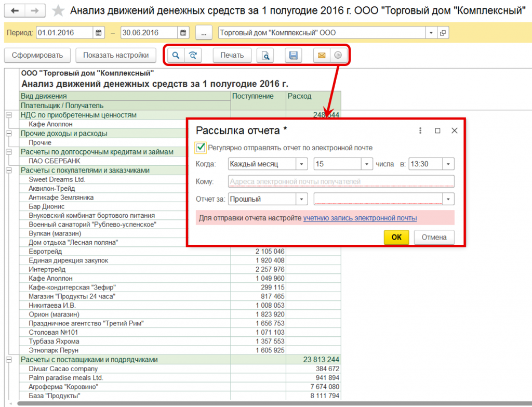Screen dimensions: 532x407
Task: Click the Save floppy disk icon
Action: [293, 56]
